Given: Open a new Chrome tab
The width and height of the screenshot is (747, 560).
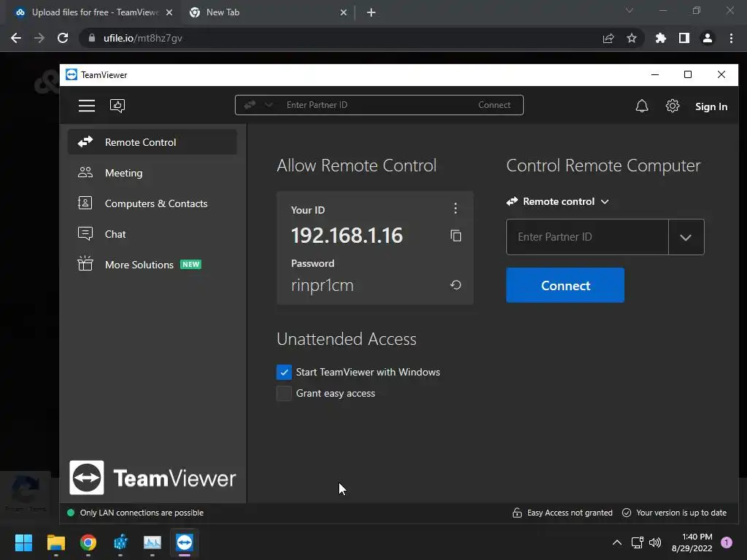Looking at the screenshot, I should point(371,12).
